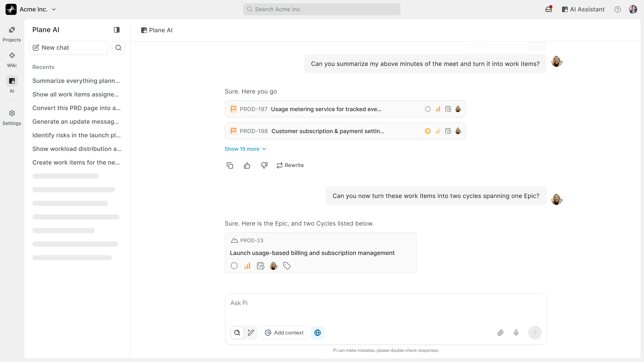
Task: Click the help question mark icon
Action: (x=617, y=9)
